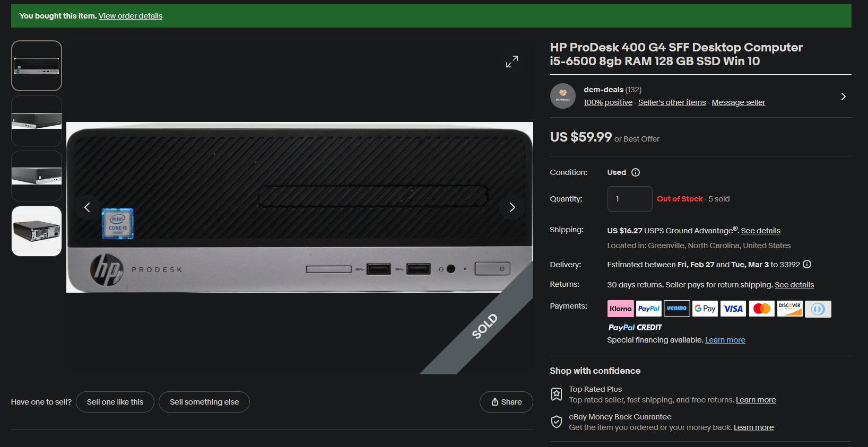
Task: Click the Klarna payment icon
Action: (621, 309)
